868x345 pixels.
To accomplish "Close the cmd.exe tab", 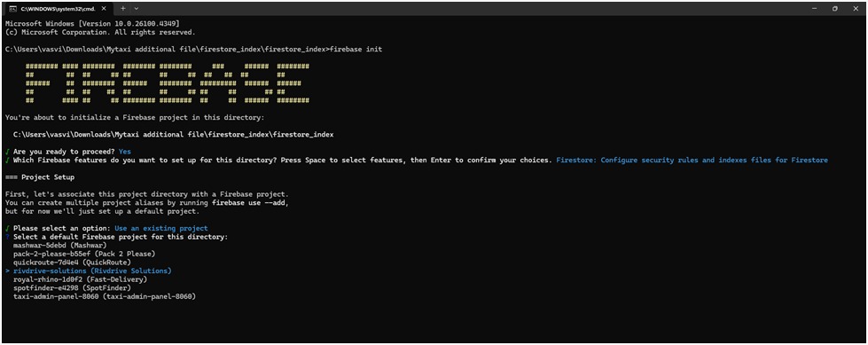I will (x=104, y=8).
